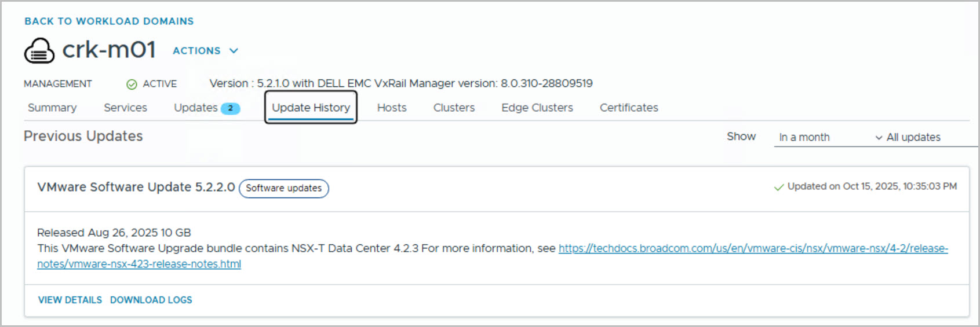Click DOWNLOAD LOGS button
Screen dimensions: 980x327
point(151,300)
